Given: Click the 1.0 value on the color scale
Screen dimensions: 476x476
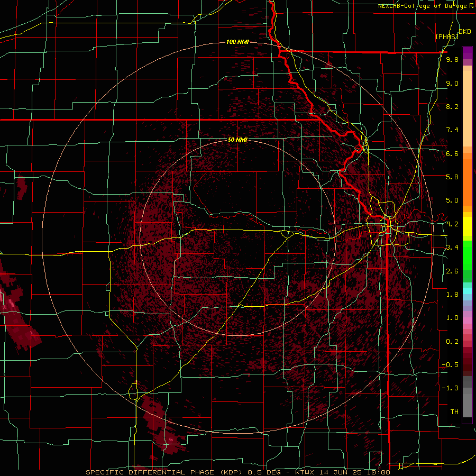Looking at the screenshot, I should click(452, 318).
